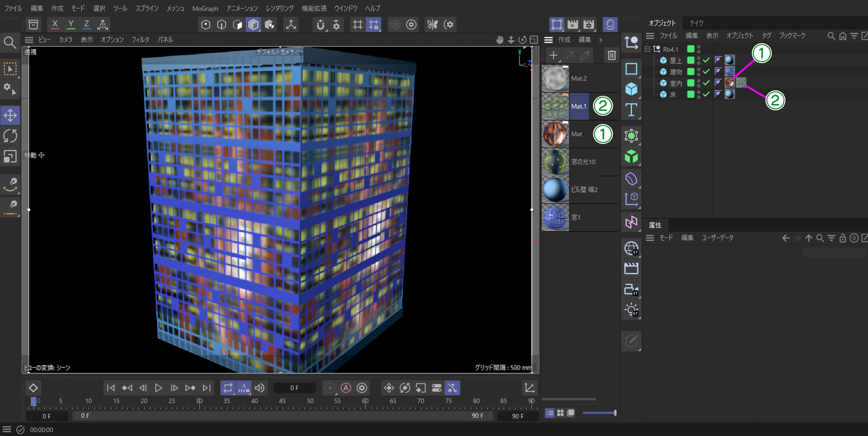Open the viewport カメラ menu
Image resolution: width=868 pixels, height=436 pixels.
click(65, 40)
